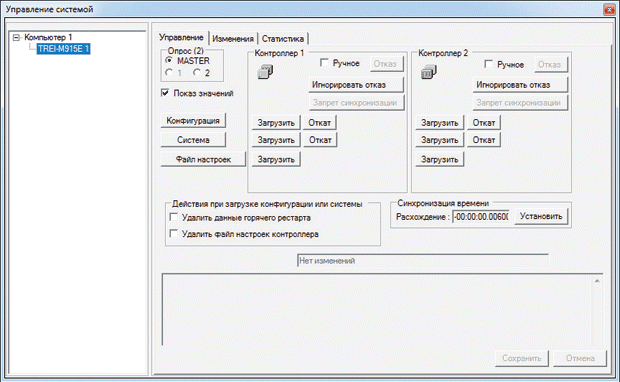This screenshot has height=382, width=620.
Task: Click Игнорировать отказ for Контроллер 2
Action: pyautogui.click(x=520, y=85)
